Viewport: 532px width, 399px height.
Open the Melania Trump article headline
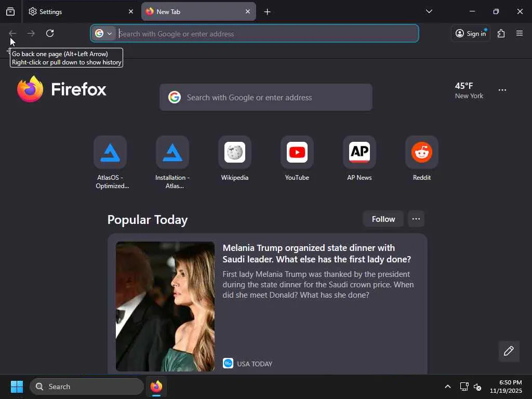coord(316,254)
